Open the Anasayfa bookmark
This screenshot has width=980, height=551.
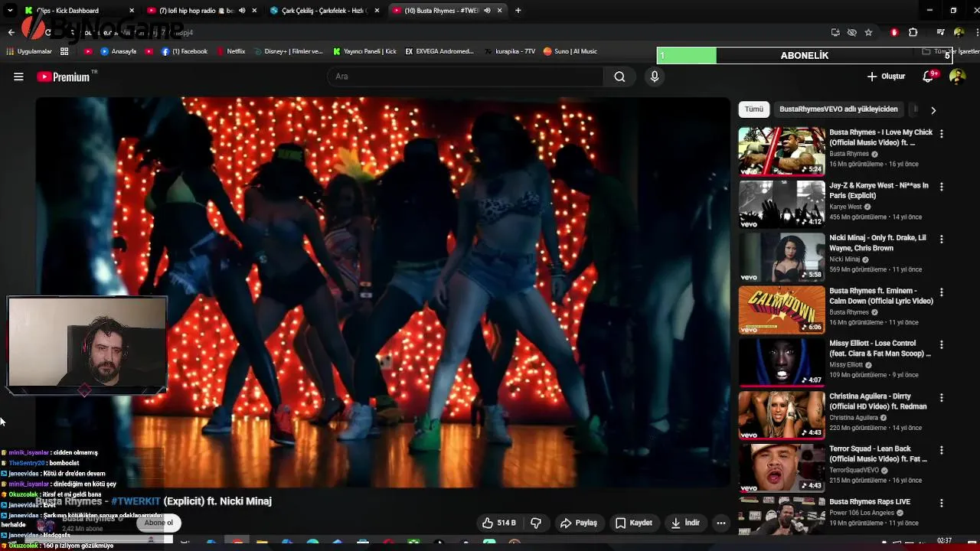[x=118, y=51]
